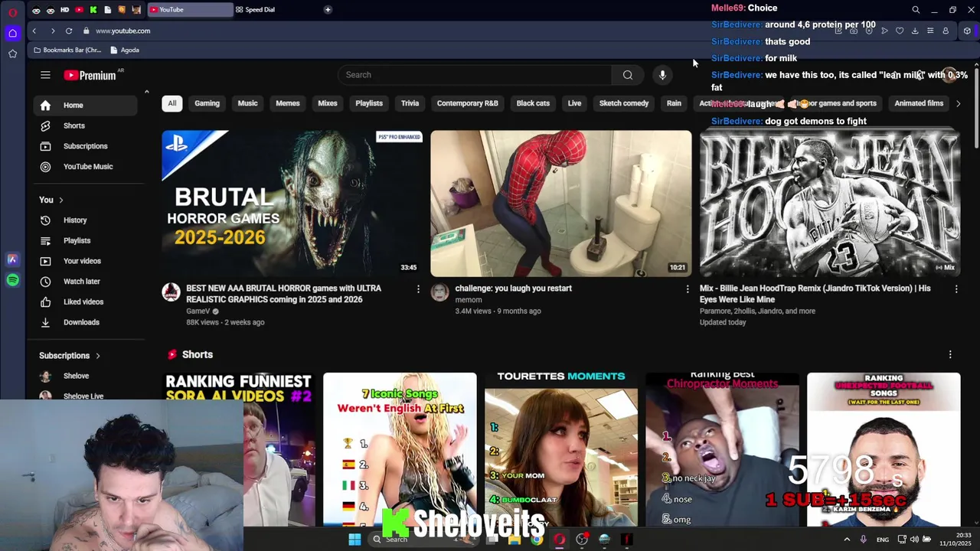Play the Spider-Man challenge video thumbnail
980x551 pixels.
click(x=560, y=203)
